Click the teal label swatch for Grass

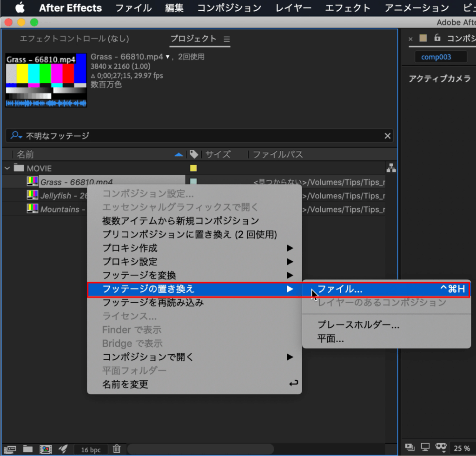coord(193,181)
